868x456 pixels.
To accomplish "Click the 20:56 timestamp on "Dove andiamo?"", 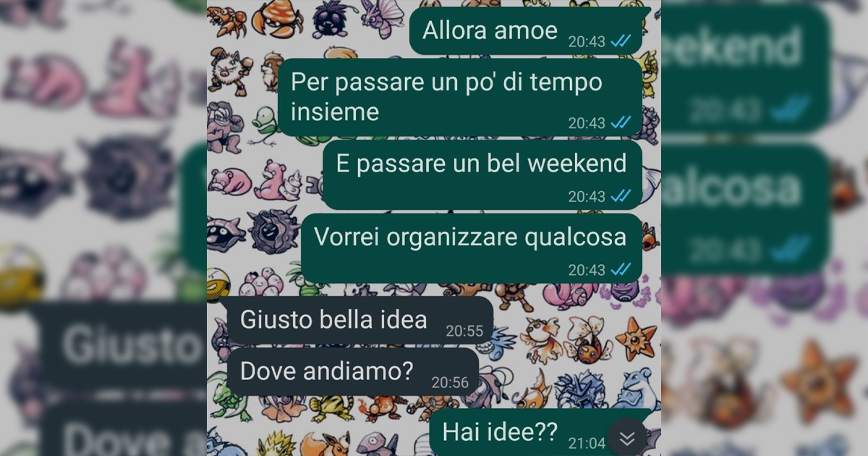I will (450, 383).
